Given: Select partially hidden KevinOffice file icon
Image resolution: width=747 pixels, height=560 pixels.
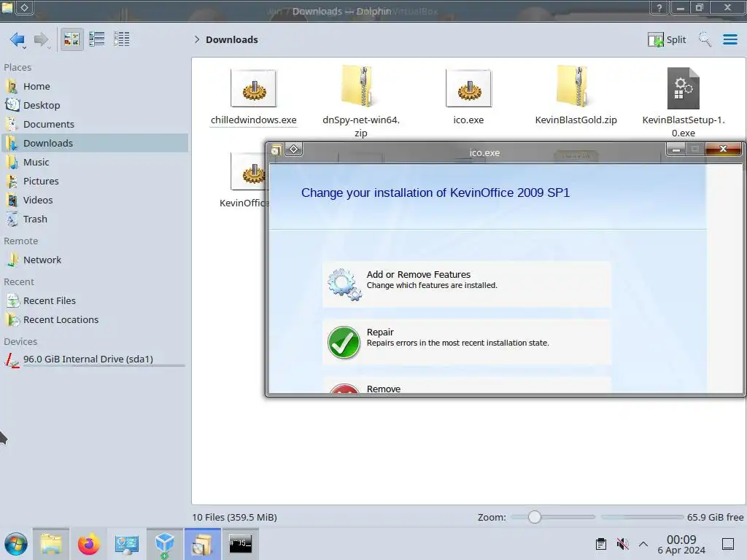Looking at the screenshot, I should coord(248,171).
